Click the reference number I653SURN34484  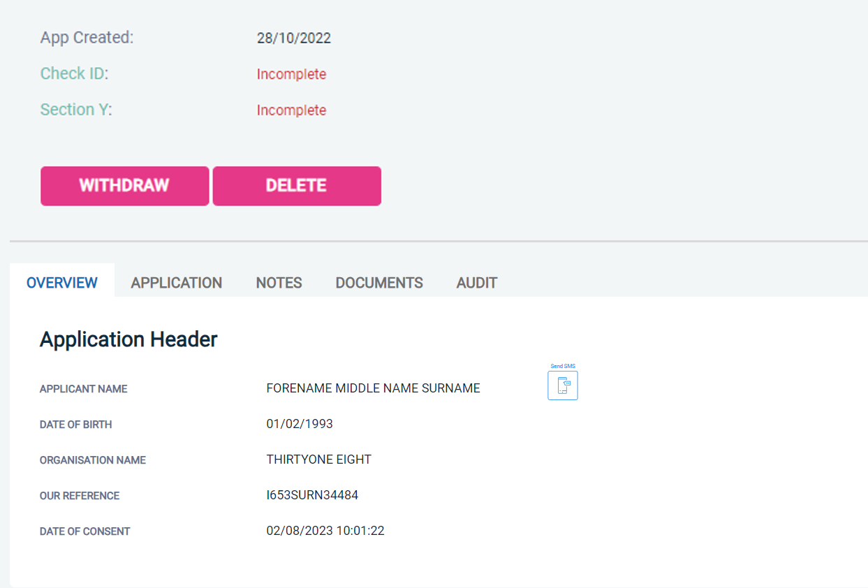(312, 495)
